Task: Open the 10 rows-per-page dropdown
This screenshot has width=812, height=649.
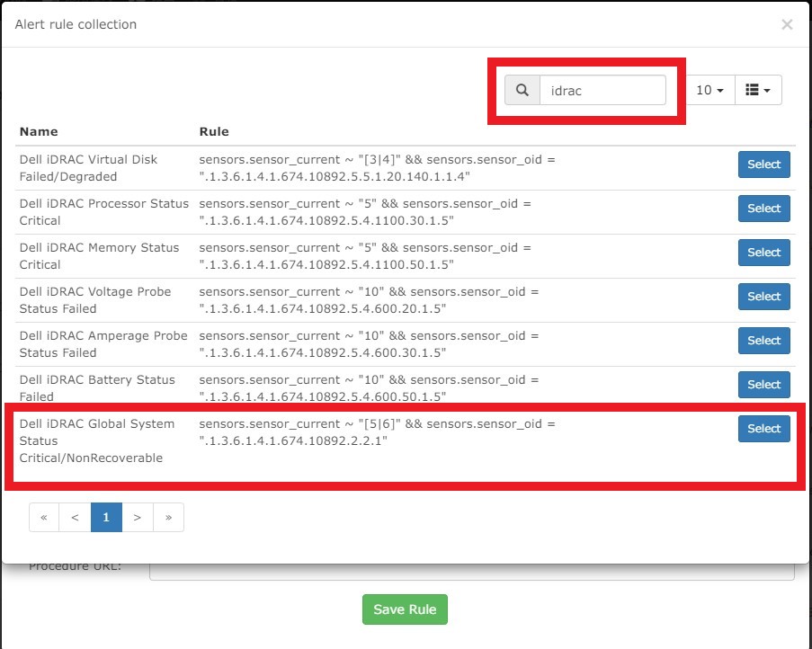Action: tap(709, 90)
